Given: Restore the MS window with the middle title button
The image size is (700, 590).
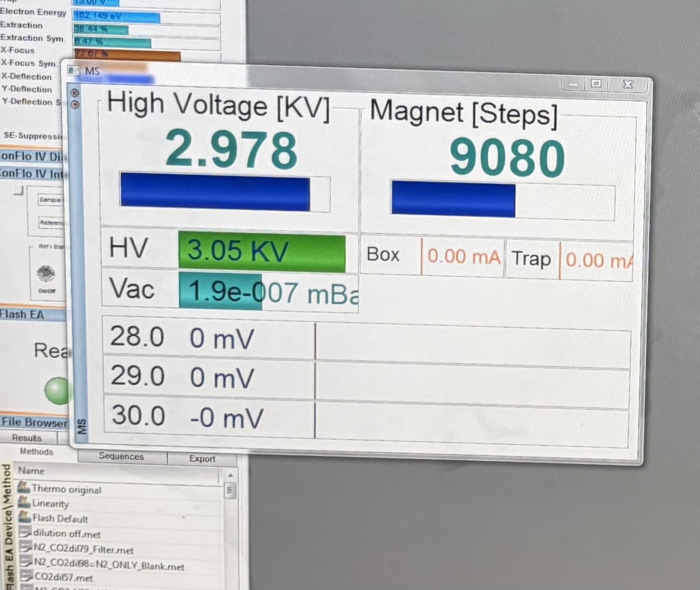Looking at the screenshot, I should pos(596,83).
